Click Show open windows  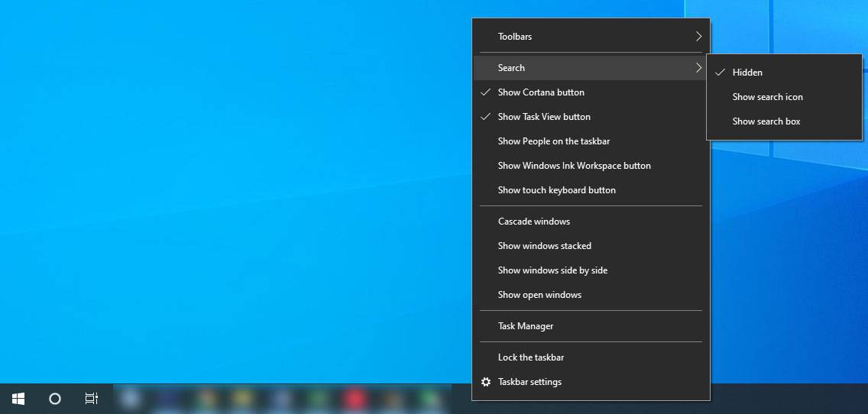[x=539, y=295]
